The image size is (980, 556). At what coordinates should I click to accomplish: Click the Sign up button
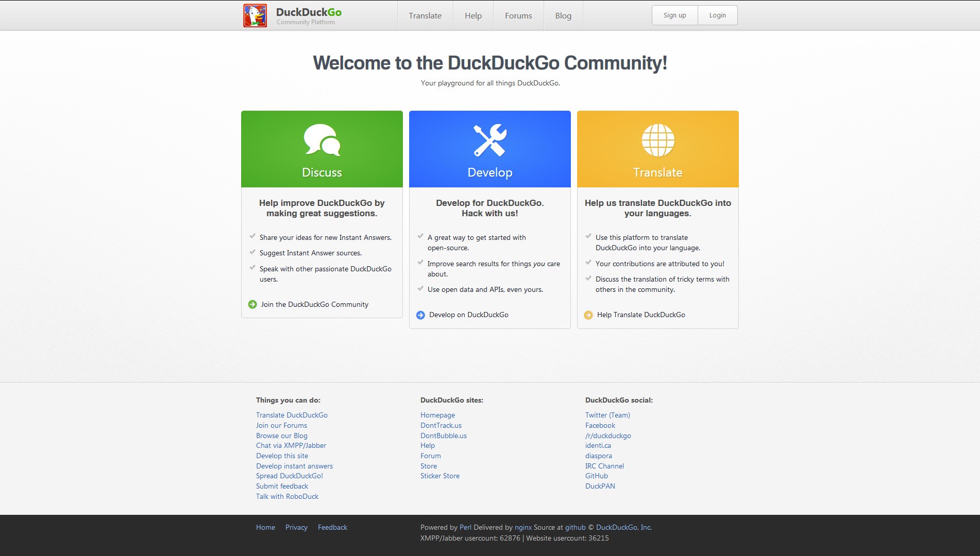pyautogui.click(x=675, y=15)
